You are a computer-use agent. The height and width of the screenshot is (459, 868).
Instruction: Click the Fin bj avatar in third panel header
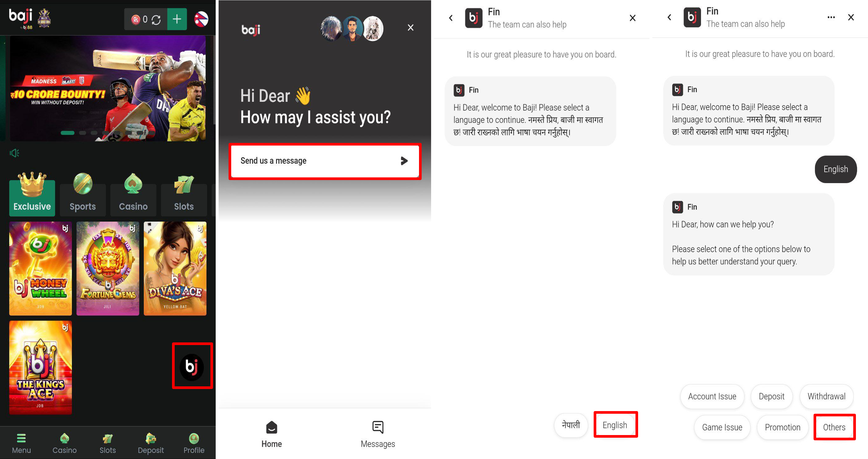pos(474,18)
